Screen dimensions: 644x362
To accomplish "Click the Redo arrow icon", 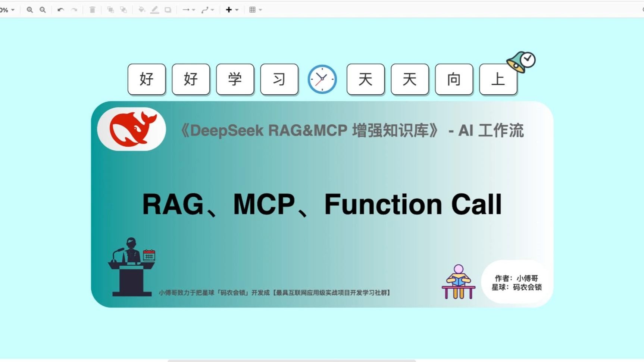I will click(74, 10).
